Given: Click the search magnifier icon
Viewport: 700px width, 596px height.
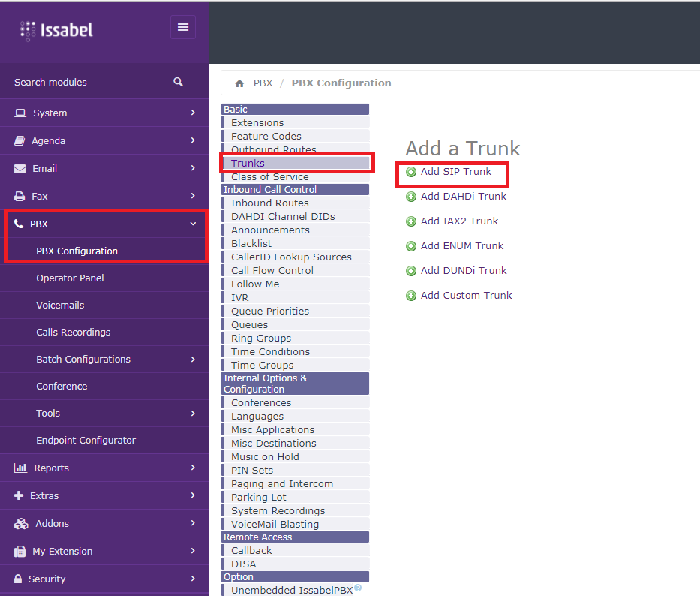Looking at the screenshot, I should click(x=178, y=82).
